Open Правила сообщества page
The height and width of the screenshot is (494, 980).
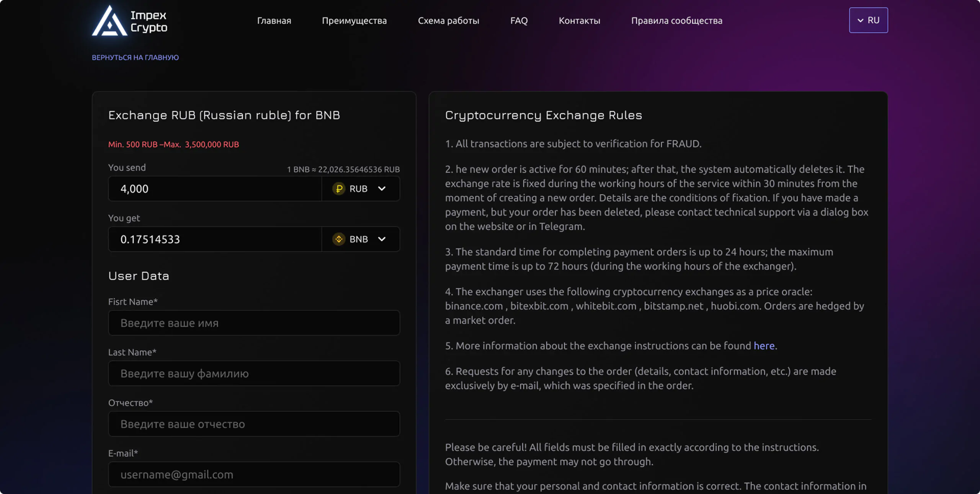676,21
